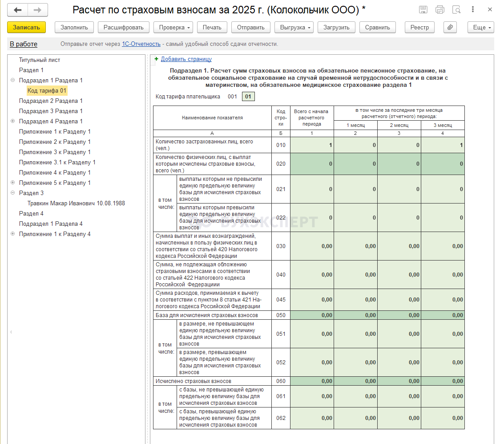Viewport: 504px width, 444px height.
Task: Click the green plus add page icon
Action: (x=156, y=59)
